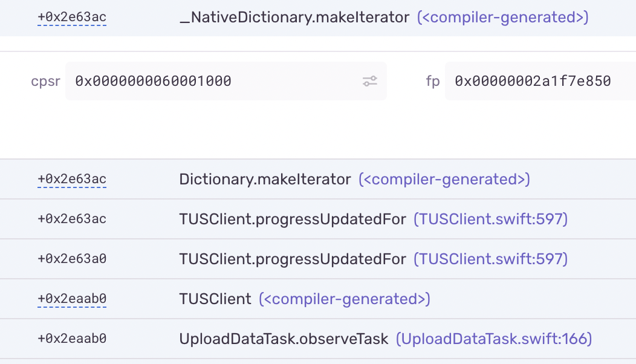The image size is (636, 364).
Task: Open TUSClient.swift:597 on the +0x2e63a0 frame
Action: click(490, 259)
